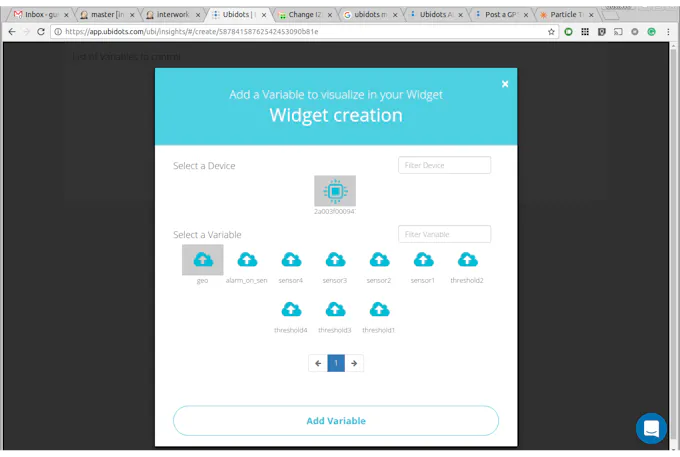Viewport: 680px width, 457px height.
Task: Click the Add Variable button
Action: (x=336, y=421)
